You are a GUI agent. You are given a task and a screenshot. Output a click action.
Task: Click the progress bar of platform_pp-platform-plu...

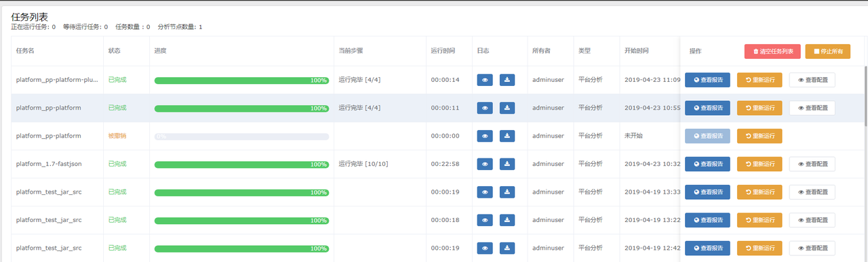(x=241, y=80)
